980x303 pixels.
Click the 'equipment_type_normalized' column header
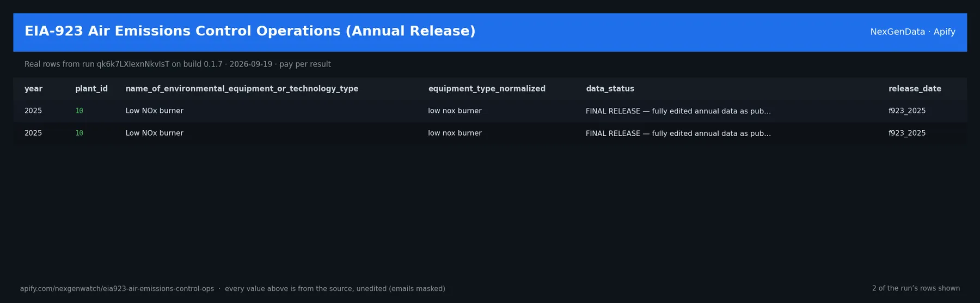click(x=487, y=89)
